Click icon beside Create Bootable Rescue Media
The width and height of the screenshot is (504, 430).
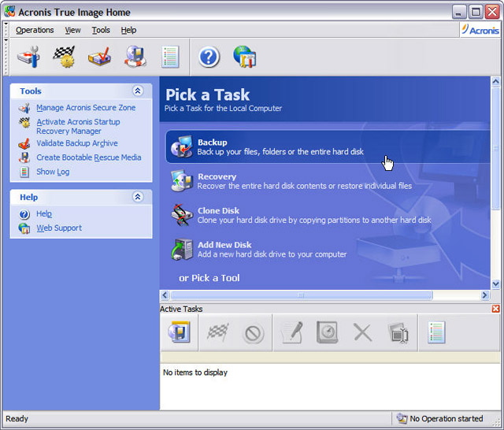[x=24, y=158]
